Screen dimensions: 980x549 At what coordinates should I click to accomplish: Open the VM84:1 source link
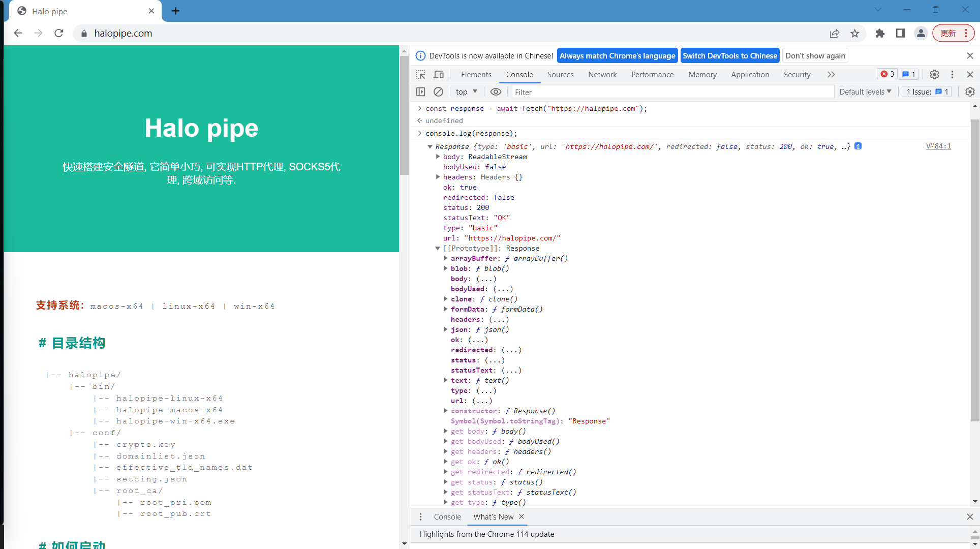coord(938,146)
